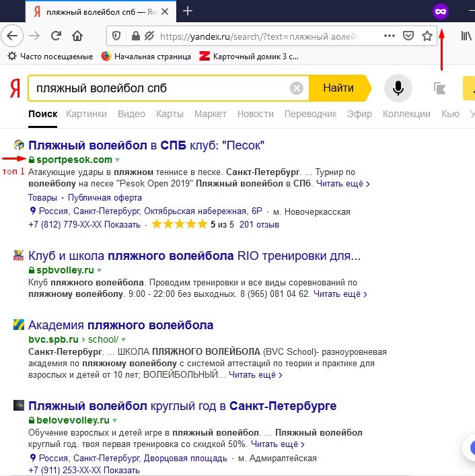Click the spbvolley.ru green URL
Screen dimensions: 475x476
[x=65, y=270]
